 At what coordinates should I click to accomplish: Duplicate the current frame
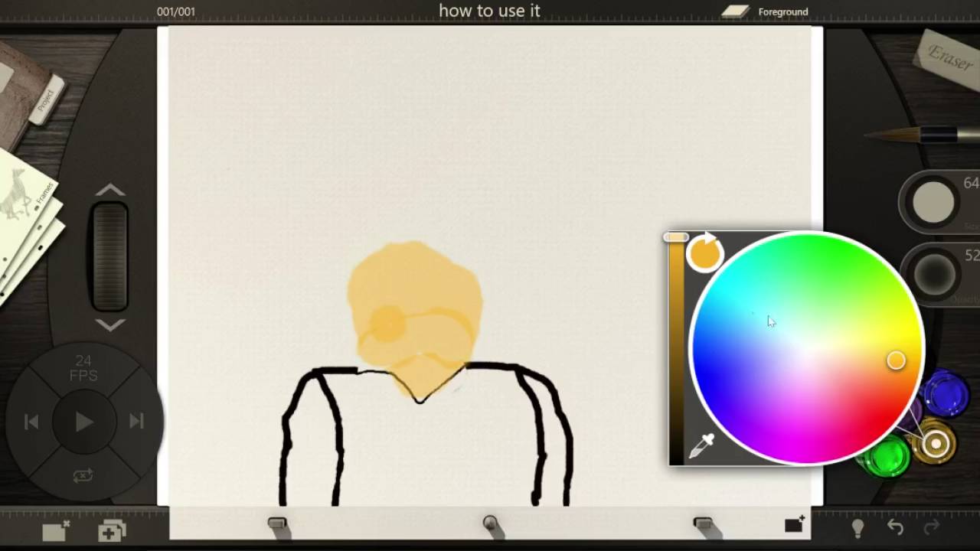112,531
